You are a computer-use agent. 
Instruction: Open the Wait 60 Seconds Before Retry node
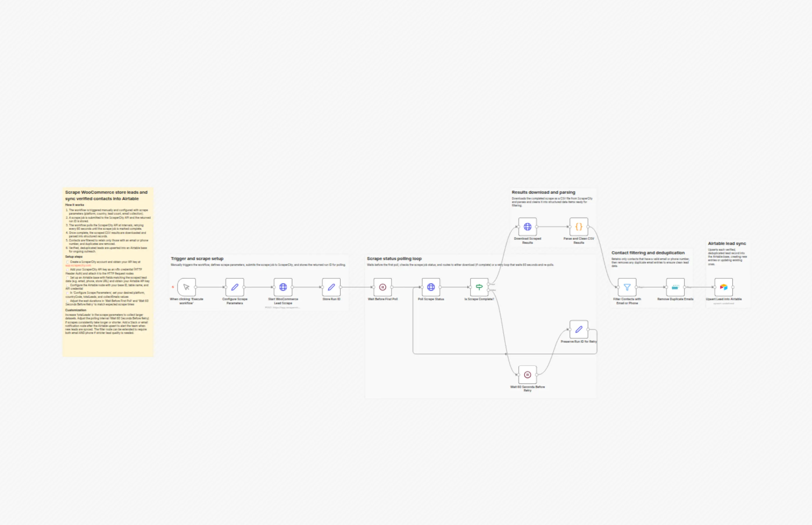[x=527, y=375]
